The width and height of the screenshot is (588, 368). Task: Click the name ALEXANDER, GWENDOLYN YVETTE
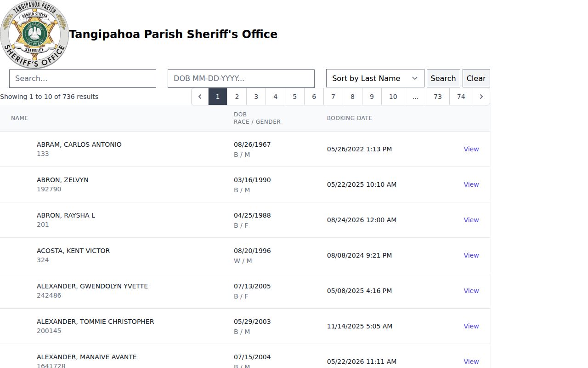click(92, 286)
